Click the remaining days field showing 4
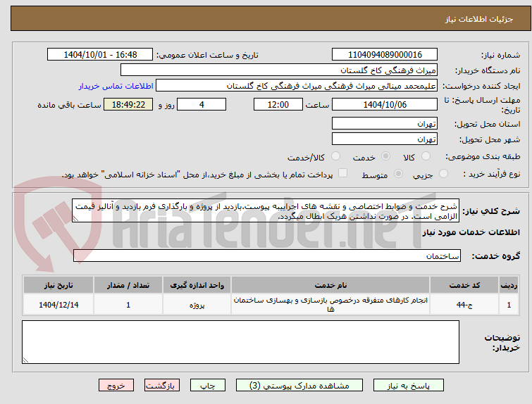This screenshot has height=404, width=532. click(202, 104)
